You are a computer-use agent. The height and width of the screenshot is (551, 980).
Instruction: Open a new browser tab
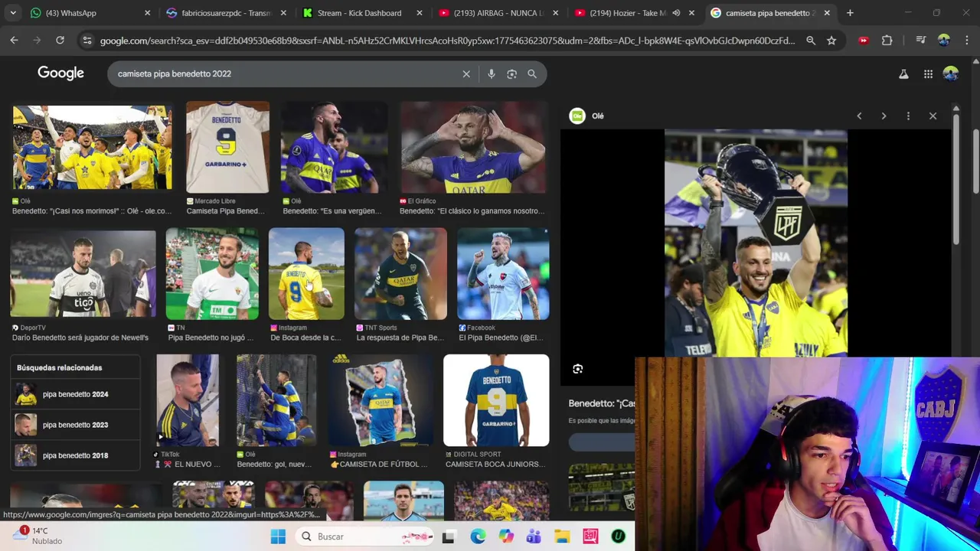point(850,13)
